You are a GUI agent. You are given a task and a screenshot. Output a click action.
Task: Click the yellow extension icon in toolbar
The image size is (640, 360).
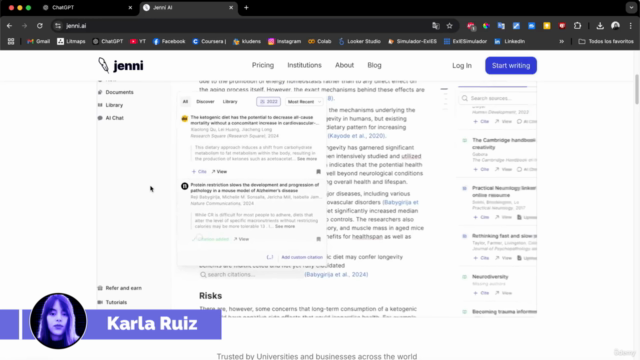coord(547,26)
